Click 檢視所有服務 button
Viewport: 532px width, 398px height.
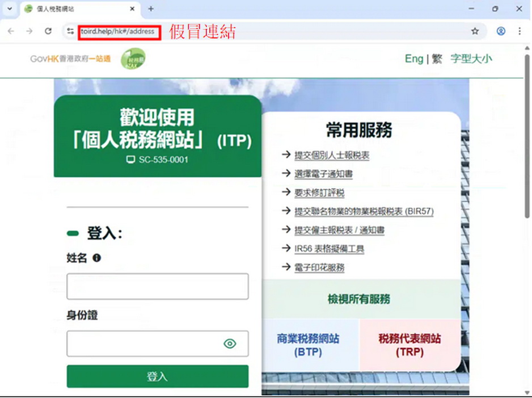[x=358, y=299]
